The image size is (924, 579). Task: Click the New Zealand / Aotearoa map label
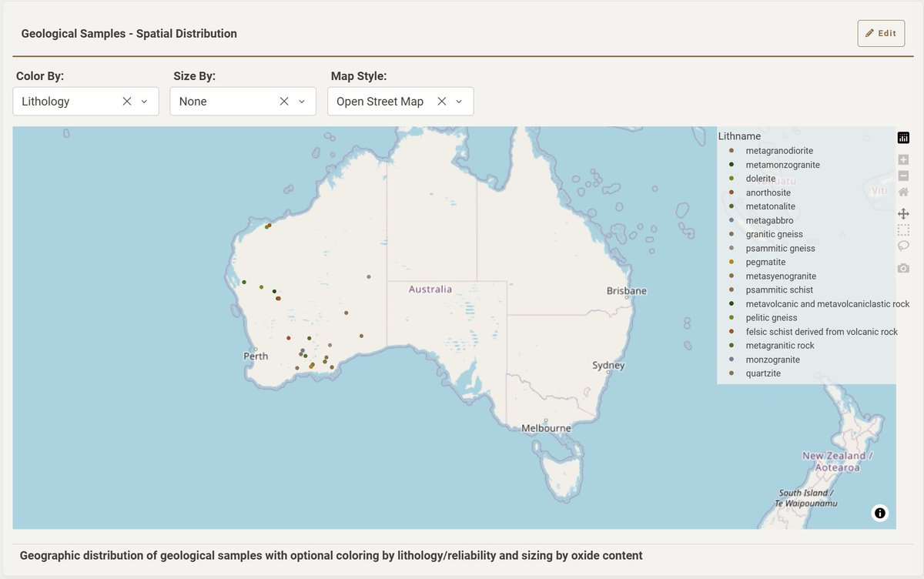click(837, 461)
